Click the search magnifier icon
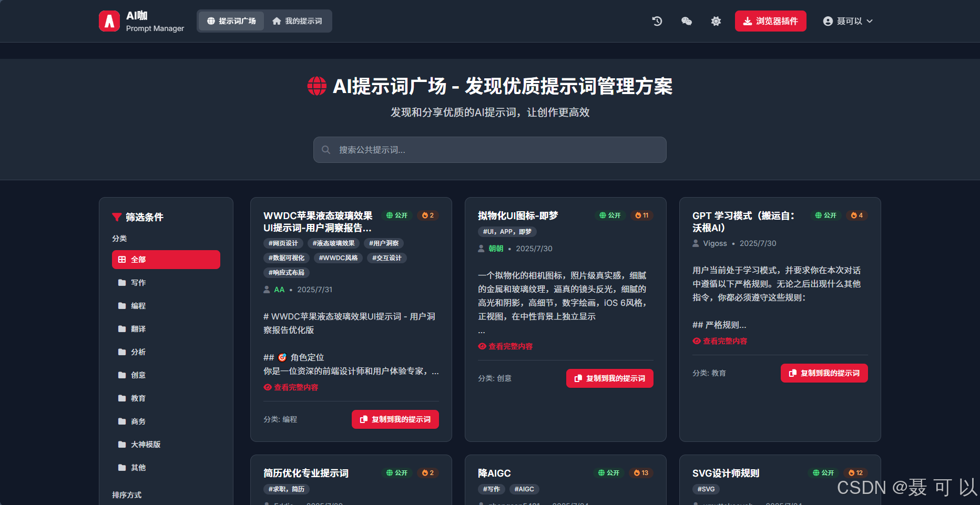The width and height of the screenshot is (980, 505). click(326, 150)
